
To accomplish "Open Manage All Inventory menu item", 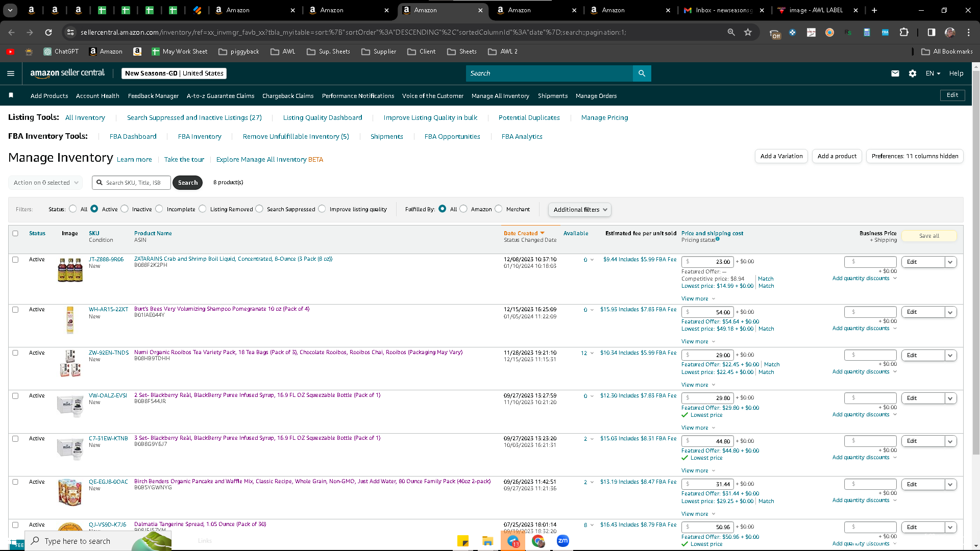I will pyautogui.click(x=500, y=96).
